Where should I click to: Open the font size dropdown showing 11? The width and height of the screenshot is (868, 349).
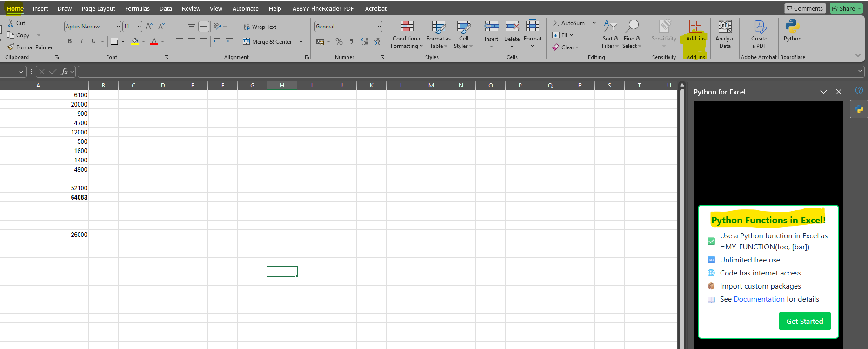pos(139,27)
